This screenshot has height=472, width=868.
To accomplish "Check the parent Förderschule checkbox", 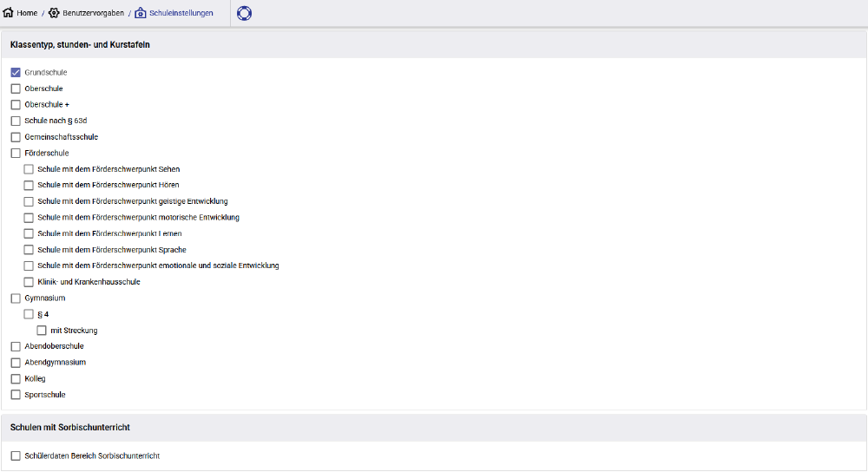I will [x=16, y=154].
